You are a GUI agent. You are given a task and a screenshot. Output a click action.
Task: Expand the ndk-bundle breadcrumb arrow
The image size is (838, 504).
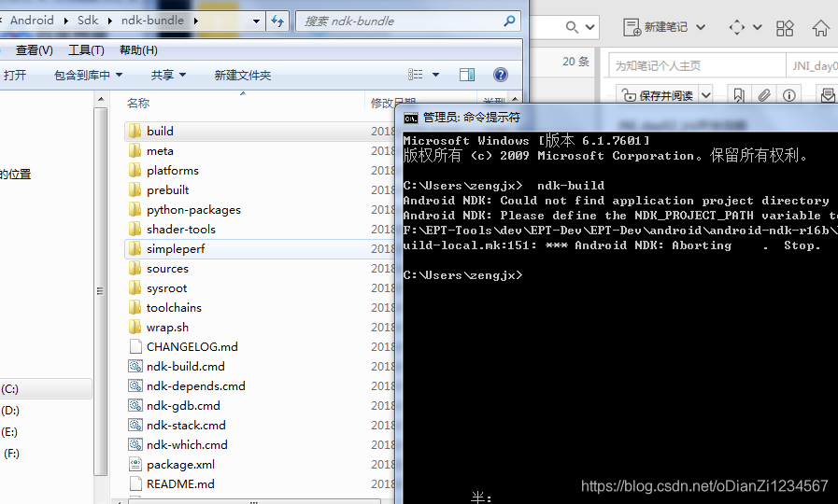tap(195, 21)
